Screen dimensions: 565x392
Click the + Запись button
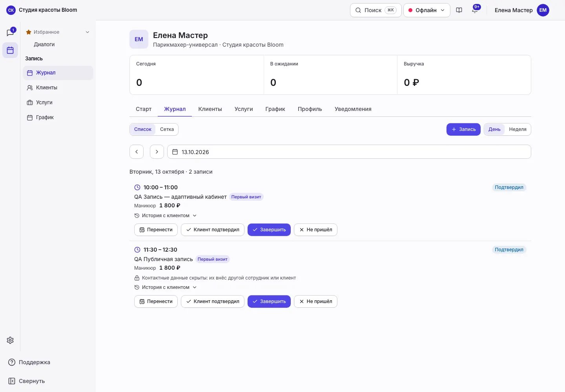(463, 129)
